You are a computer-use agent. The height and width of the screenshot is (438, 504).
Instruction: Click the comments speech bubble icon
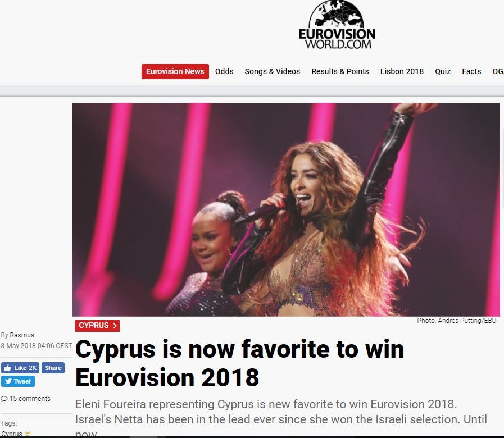click(x=4, y=399)
